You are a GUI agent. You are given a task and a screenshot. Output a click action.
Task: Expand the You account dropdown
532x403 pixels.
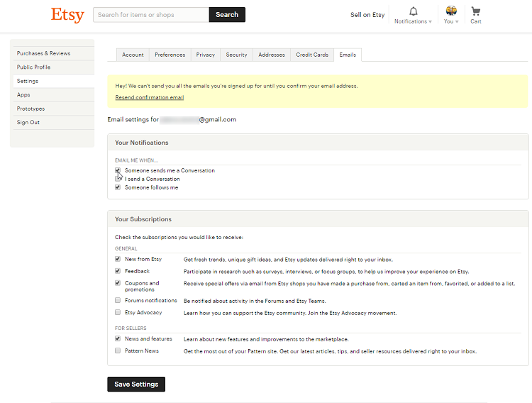pyautogui.click(x=457, y=22)
